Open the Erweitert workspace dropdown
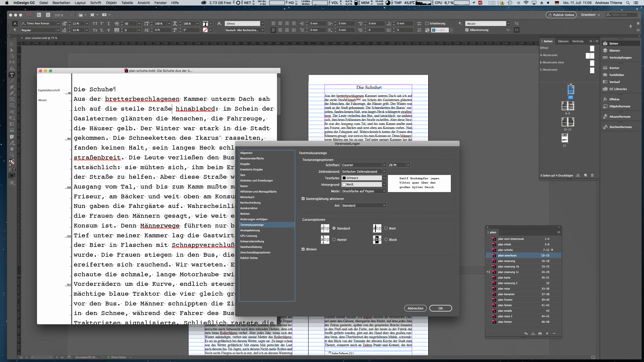 pos(590,15)
